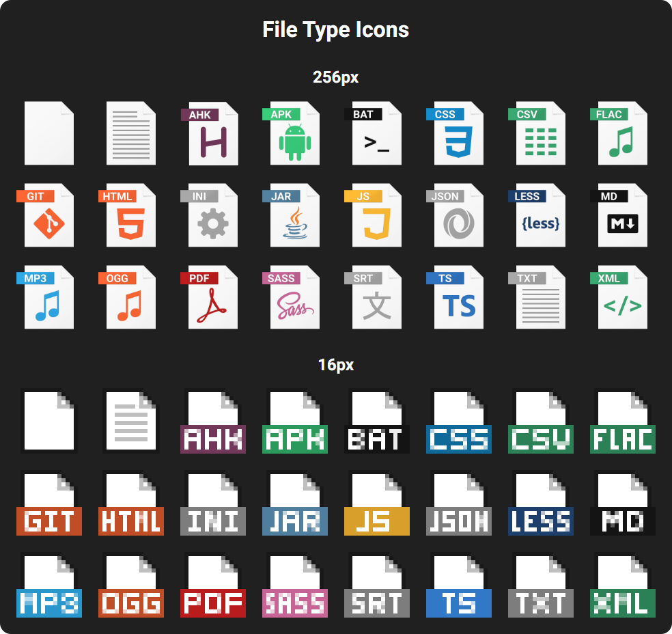Select the MP3 music note icon
The image size is (672, 634).
coord(48,297)
